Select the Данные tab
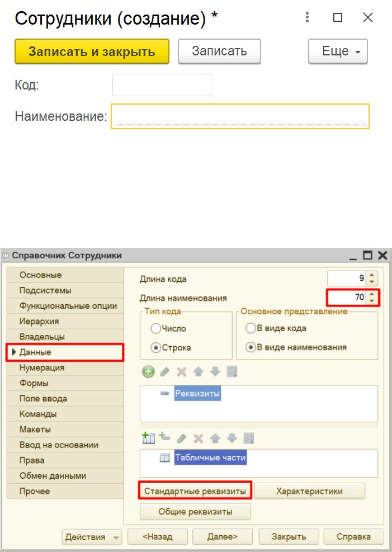Image resolution: width=392 pixels, height=552 pixels. point(65,352)
